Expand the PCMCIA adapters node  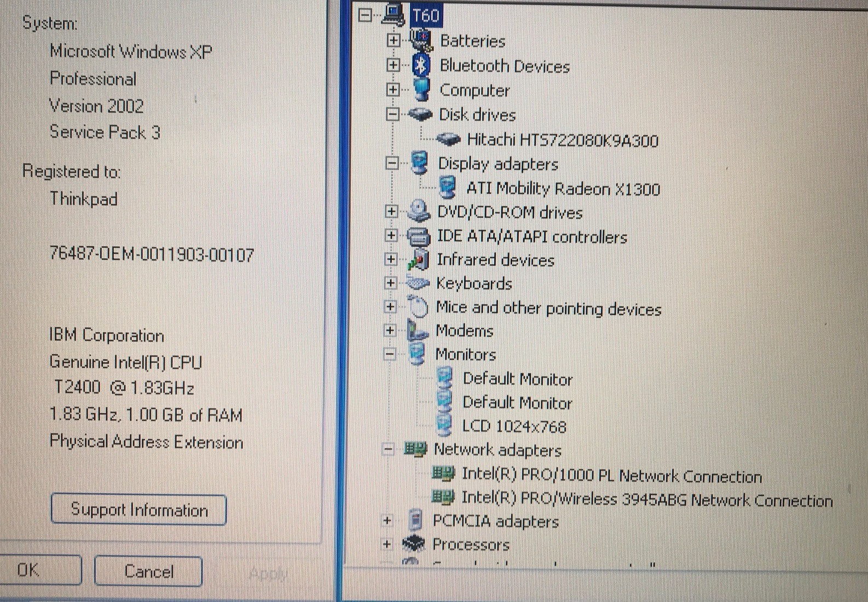point(387,520)
